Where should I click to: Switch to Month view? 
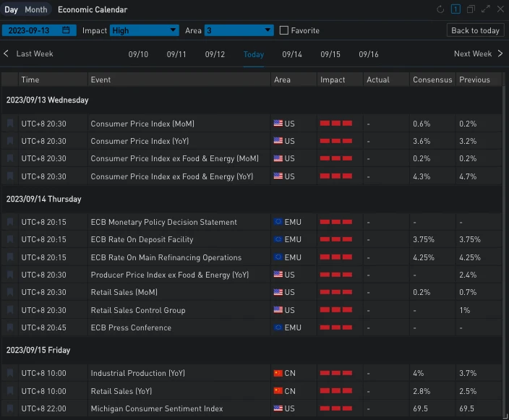click(35, 9)
